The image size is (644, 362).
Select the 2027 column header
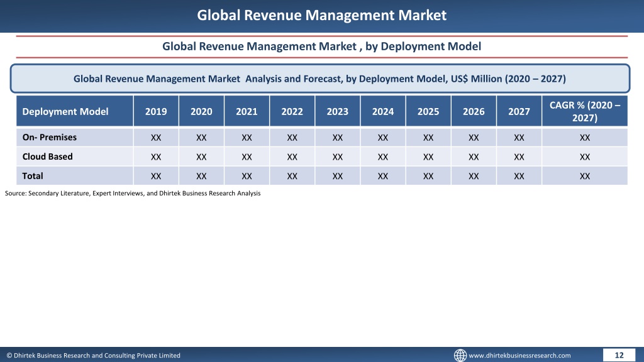click(519, 111)
